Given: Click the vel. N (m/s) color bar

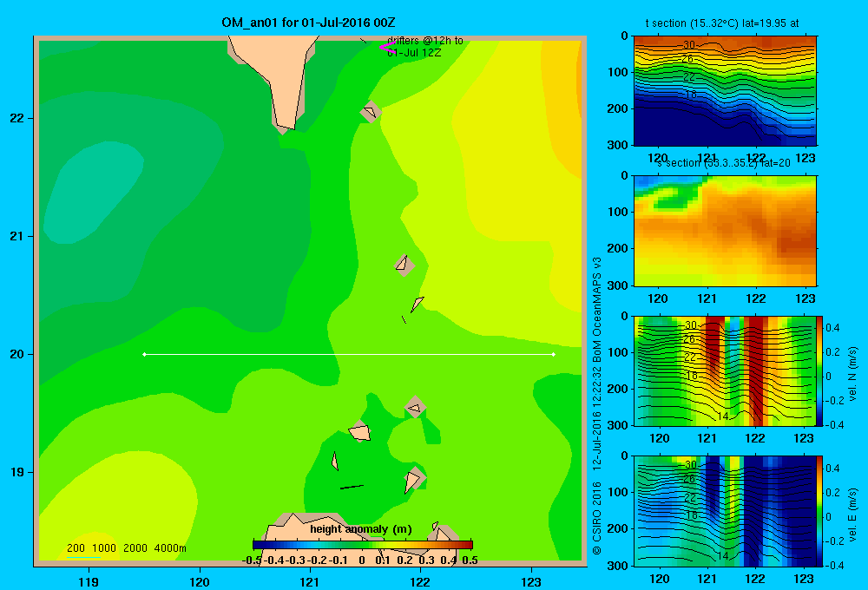Looking at the screenshot, I should 820,370.
